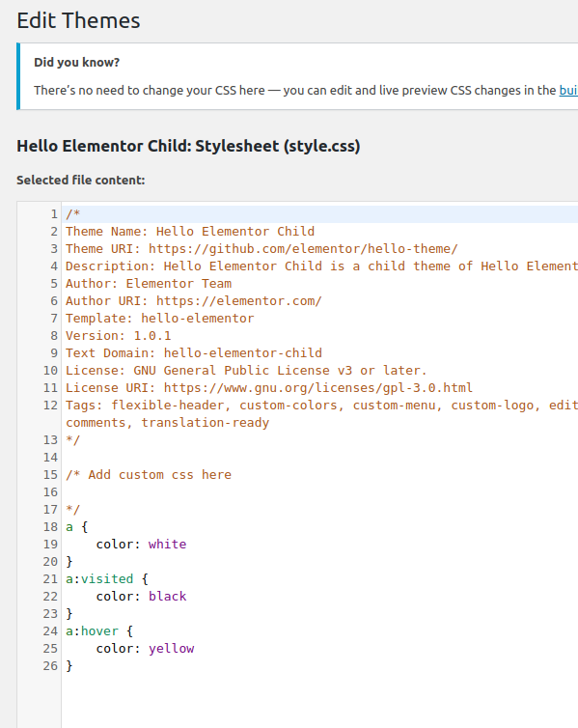The image size is (578, 728).
Task: Click the closing brace on line 23
Action: tap(69, 614)
